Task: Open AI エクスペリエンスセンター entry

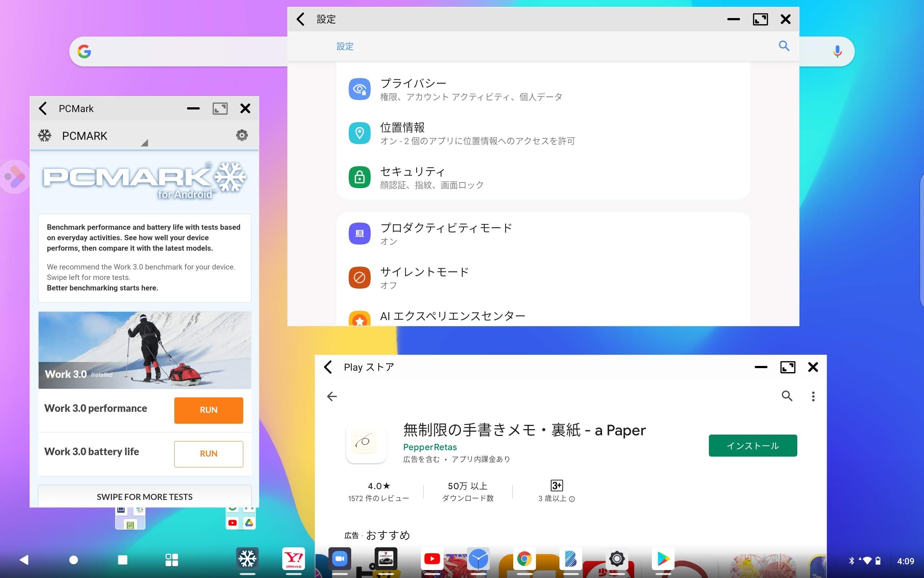Action: point(542,316)
